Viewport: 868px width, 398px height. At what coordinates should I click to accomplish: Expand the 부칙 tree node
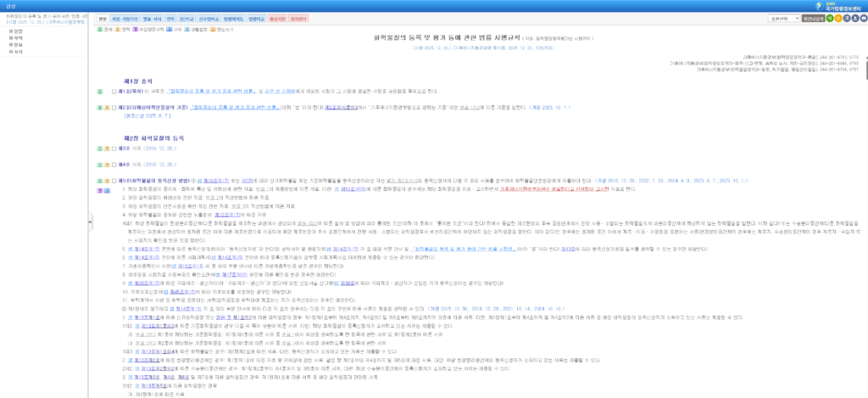pos(10,37)
